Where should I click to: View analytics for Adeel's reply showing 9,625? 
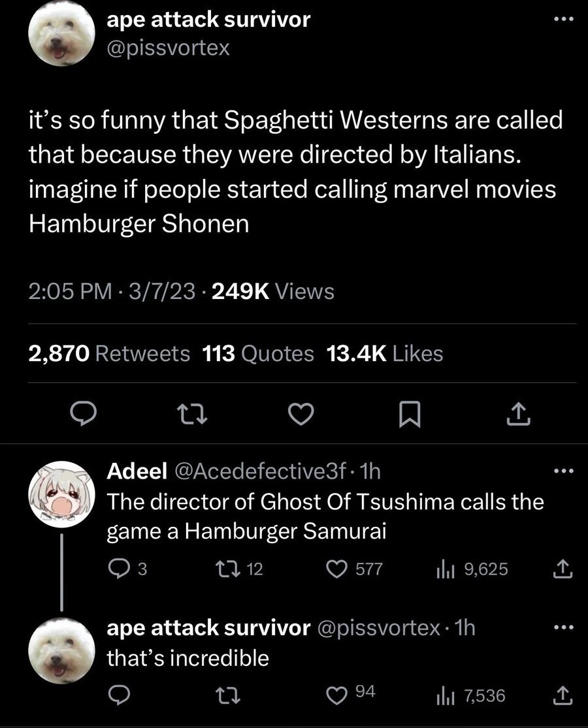click(444, 569)
